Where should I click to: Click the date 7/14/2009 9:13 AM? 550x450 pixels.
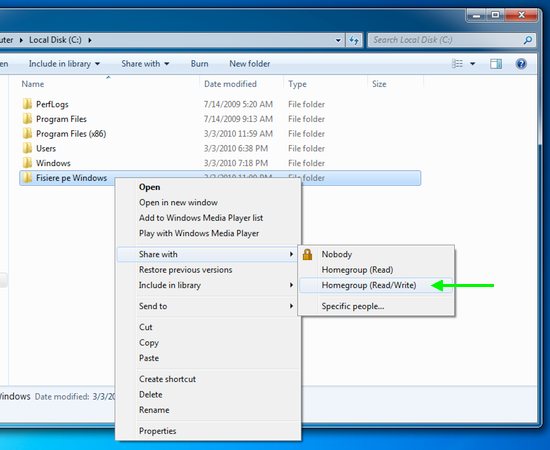tap(238, 119)
